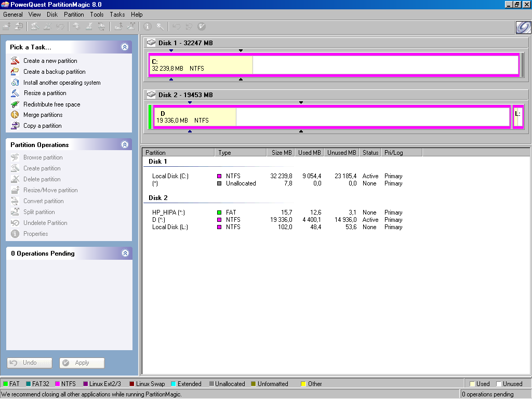Image resolution: width=532 pixels, height=399 pixels.
Task: Open the Disk menu
Action: (x=52, y=14)
